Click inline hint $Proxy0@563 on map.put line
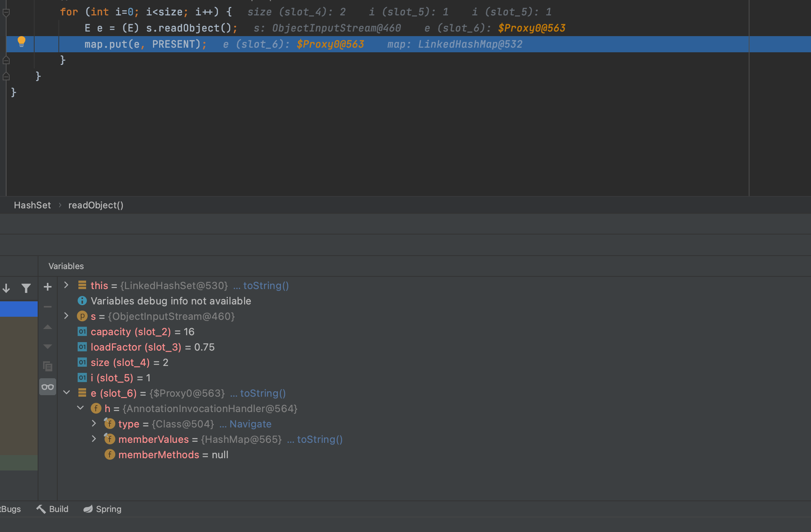Screen dimensions: 811x532 pyautogui.click(x=330, y=44)
